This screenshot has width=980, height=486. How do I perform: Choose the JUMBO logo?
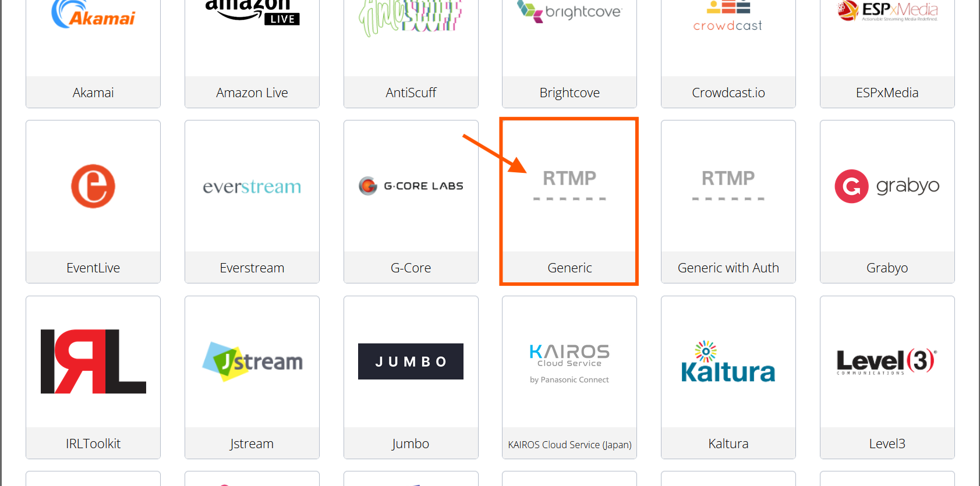point(411,361)
